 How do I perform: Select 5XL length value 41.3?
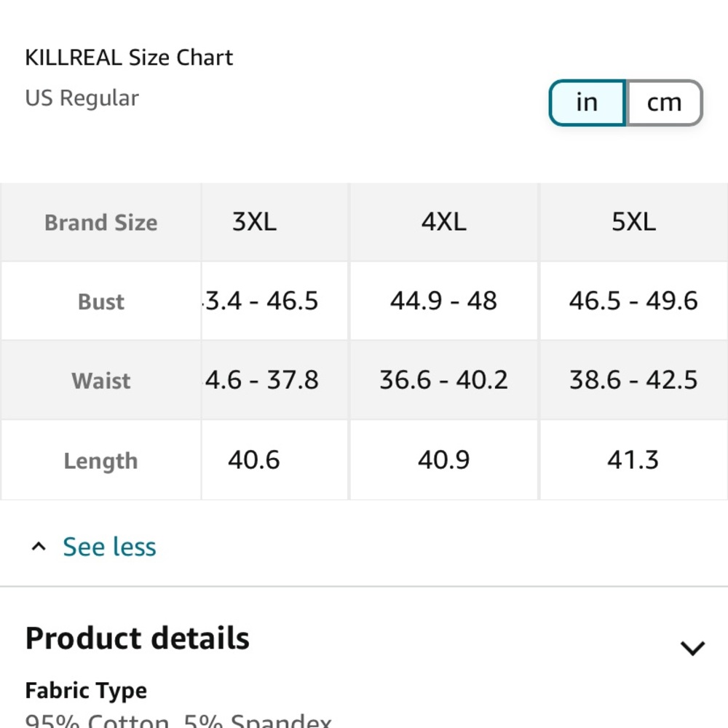coord(634,459)
